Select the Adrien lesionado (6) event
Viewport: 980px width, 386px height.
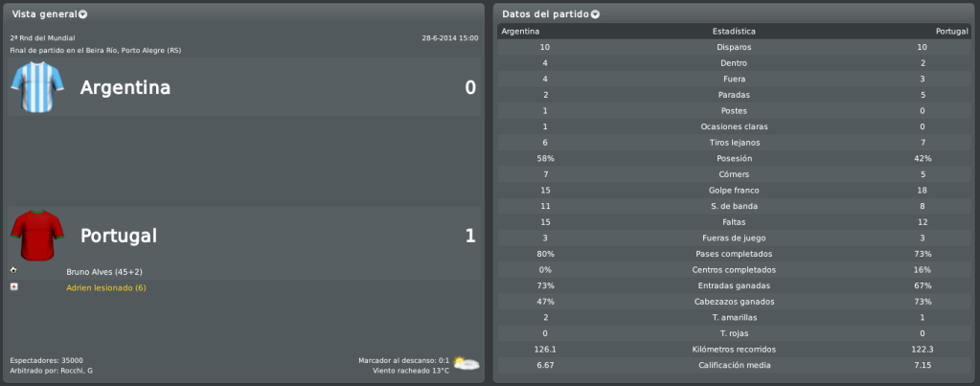pos(105,288)
